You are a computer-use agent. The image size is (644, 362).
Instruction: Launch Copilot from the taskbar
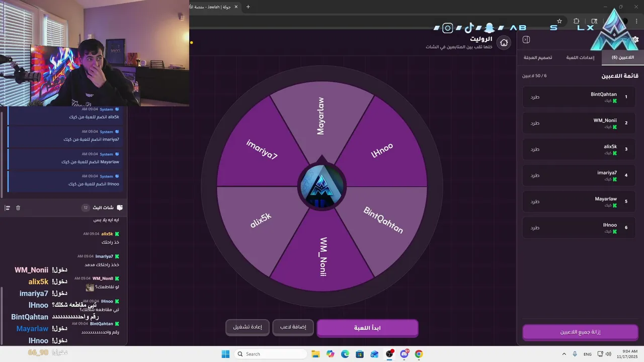[330, 354]
